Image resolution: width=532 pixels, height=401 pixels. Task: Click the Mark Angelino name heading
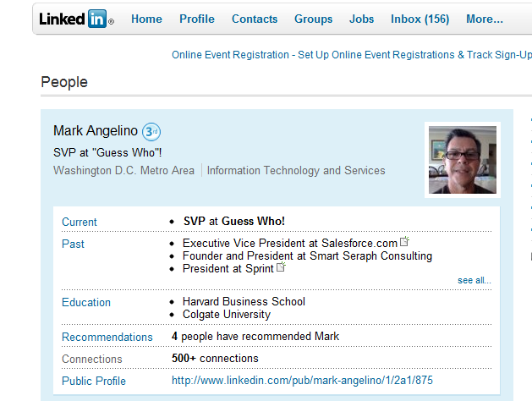[95, 131]
